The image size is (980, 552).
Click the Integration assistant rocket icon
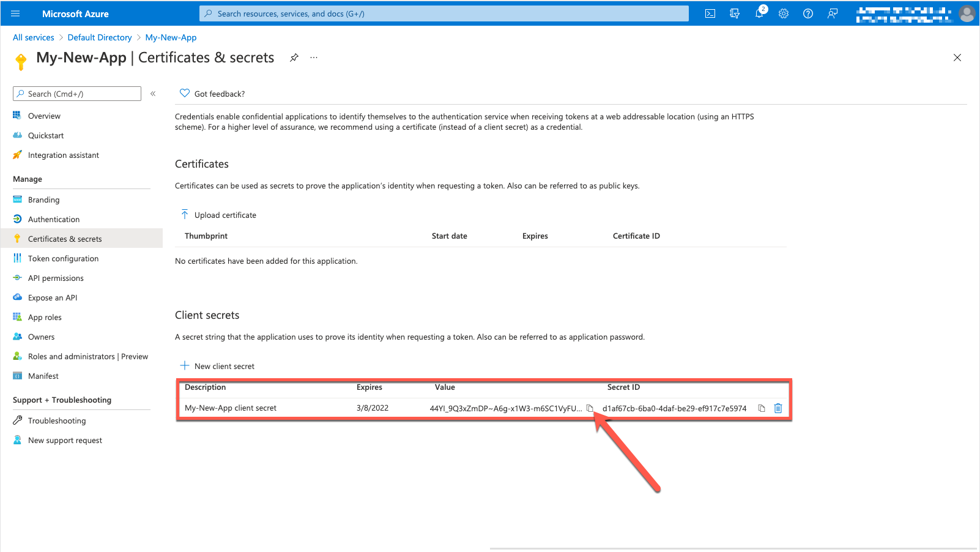tap(17, 154)
